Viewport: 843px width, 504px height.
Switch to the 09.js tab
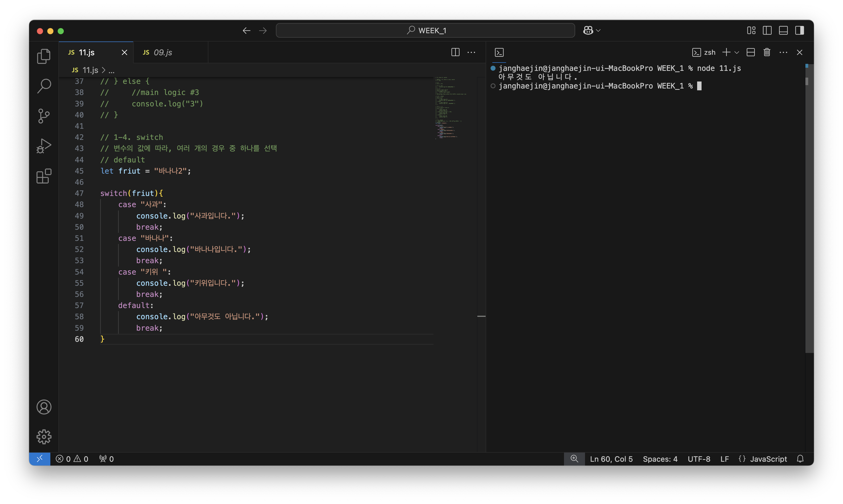(162, 52)
